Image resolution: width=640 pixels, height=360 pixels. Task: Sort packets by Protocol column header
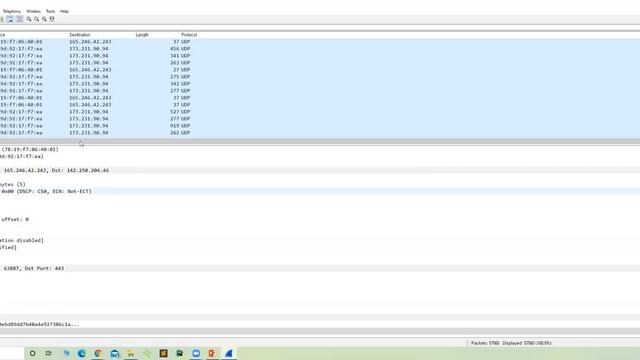tap(189, 35)
